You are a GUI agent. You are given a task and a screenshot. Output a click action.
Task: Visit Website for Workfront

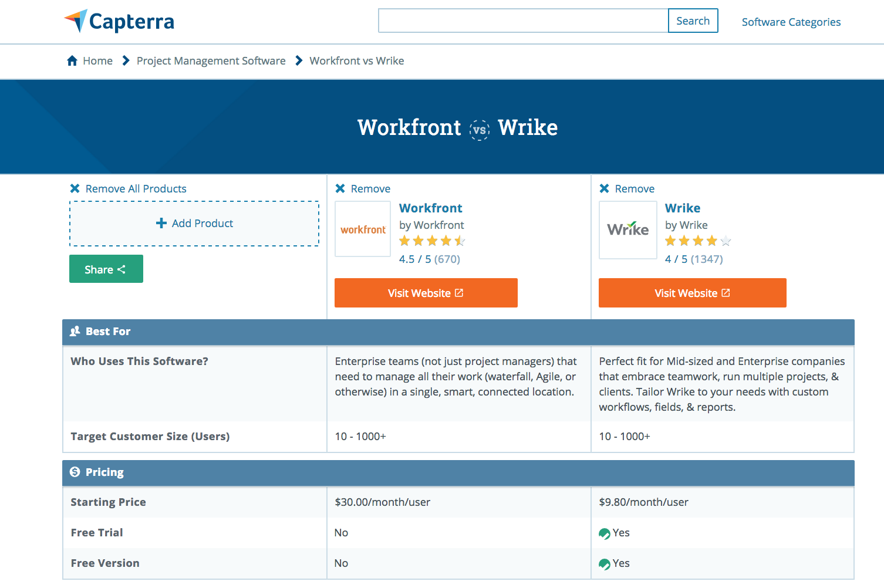pos(426,293)
